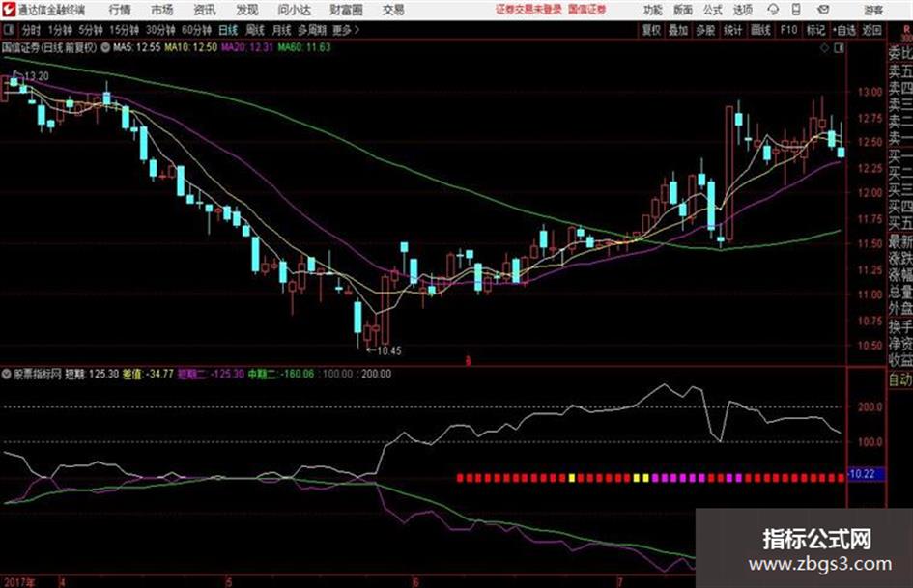Image resolution: width=913 pixels, height=588 pixels.
Task: Click the 标记 mark toolbar button
Action: (x=815, y=30)
